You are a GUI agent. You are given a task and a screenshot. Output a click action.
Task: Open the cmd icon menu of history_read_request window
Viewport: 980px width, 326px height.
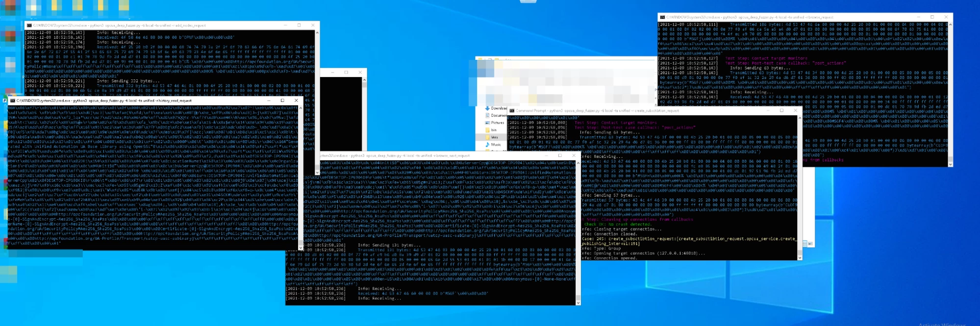[x=12, y=100]
